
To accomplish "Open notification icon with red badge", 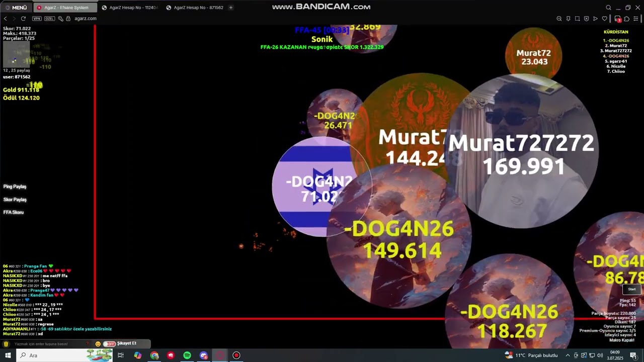I will [x=617, y=19].
